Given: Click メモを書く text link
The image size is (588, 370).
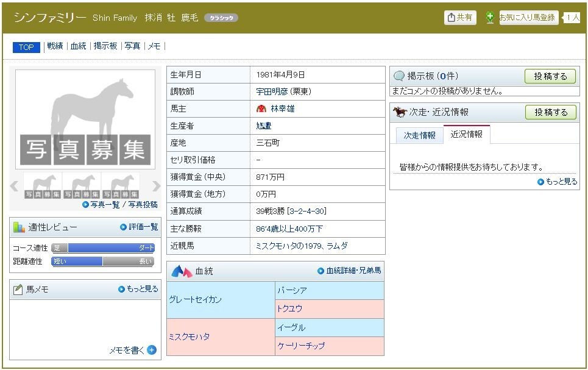Looking at the screenshot, I should pos(127,350).
